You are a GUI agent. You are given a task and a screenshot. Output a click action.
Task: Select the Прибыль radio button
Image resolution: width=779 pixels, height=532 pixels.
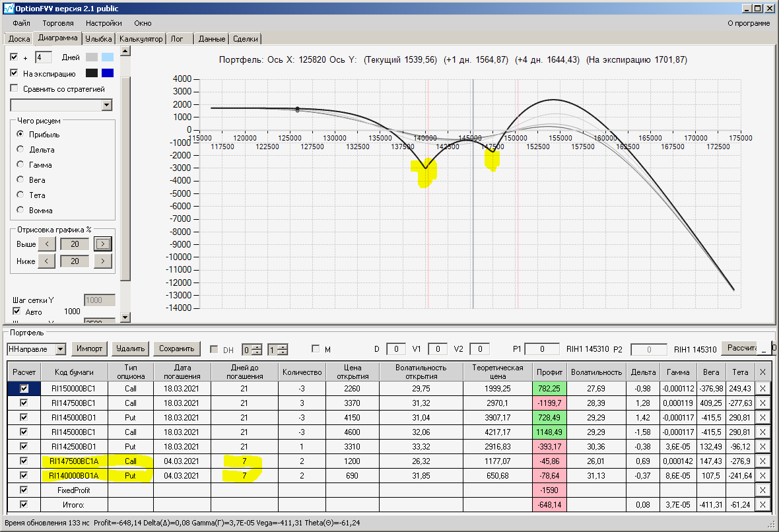[20, 134]
